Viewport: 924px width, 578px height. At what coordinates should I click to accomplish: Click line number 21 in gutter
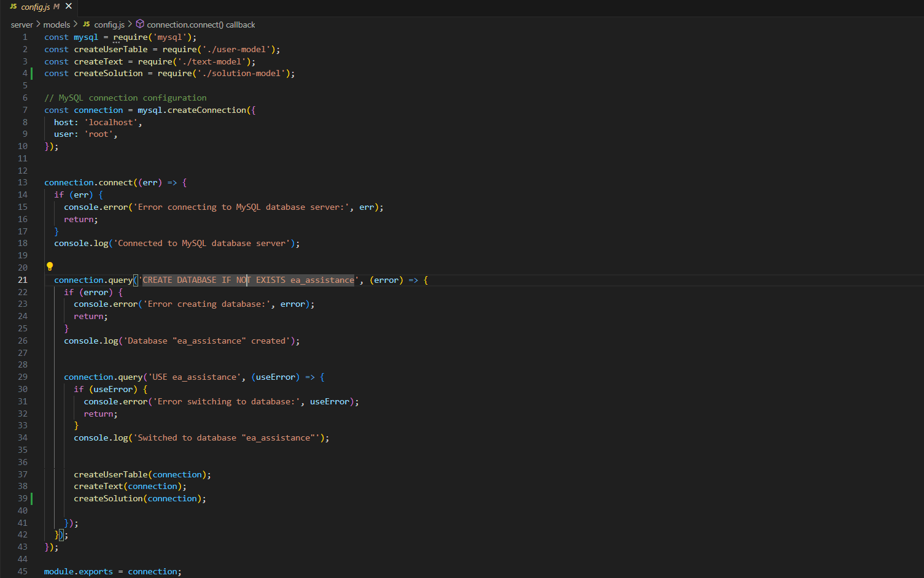click(x=23, y=280)
